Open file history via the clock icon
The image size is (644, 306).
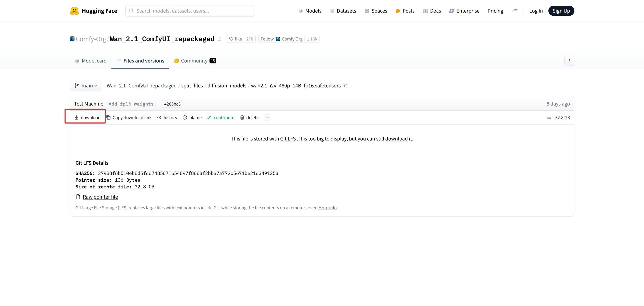coord(159,117)
